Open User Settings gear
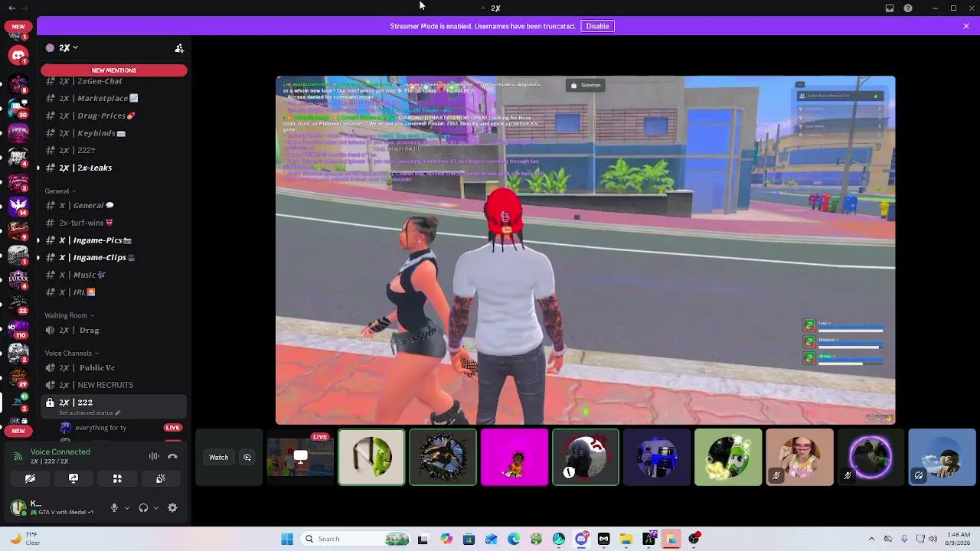The height and width of the screenshot is (551, 980). pos(172,507)
